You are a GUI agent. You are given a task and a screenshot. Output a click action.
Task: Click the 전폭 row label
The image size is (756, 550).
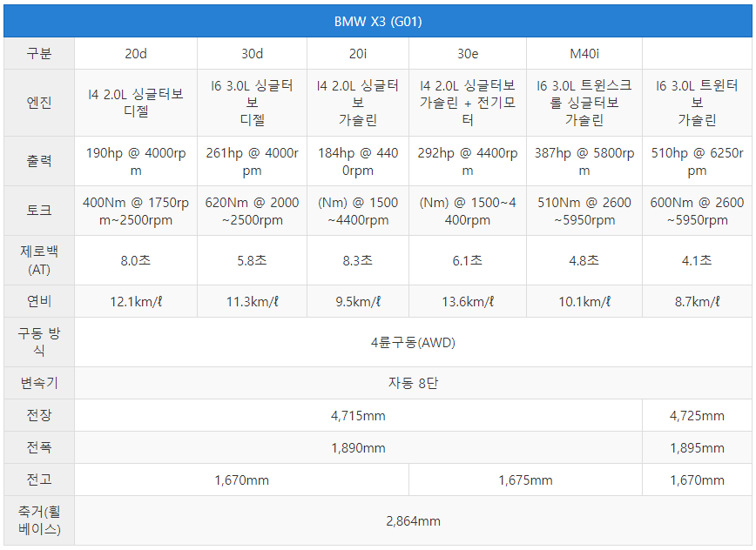coord(39,447)
